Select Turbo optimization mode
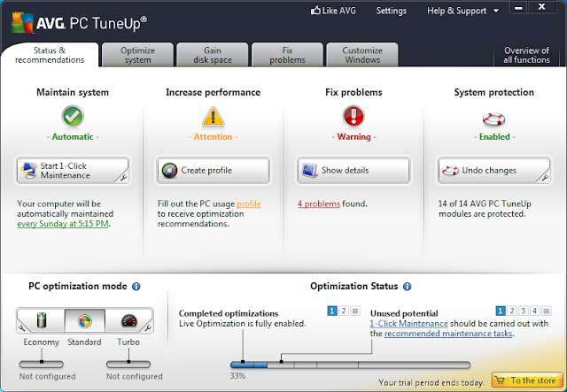The height and width of the screenshot is (392, 567). 128,320
